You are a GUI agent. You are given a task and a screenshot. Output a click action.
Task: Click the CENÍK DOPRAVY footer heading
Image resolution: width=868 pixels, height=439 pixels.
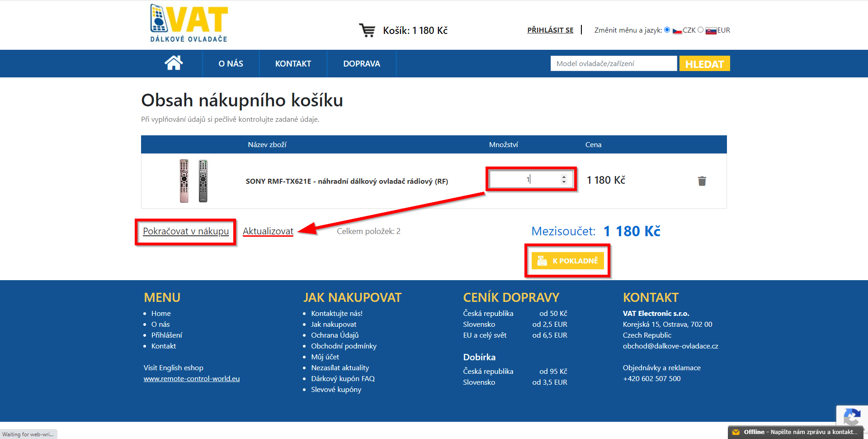pos(511,297)
